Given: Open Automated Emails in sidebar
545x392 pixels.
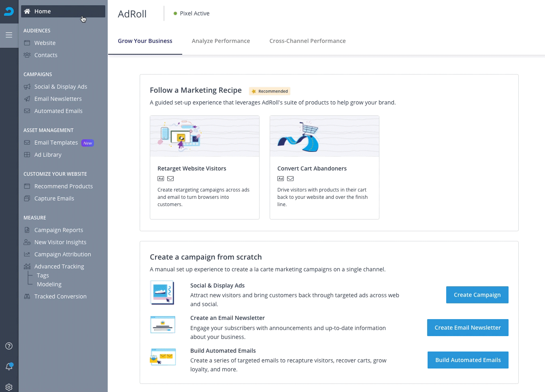Looking at the screenshot, I should point(58,111).
